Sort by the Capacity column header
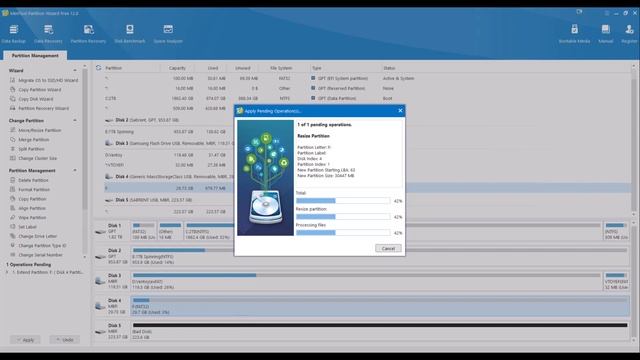This screenshot has width=640, height=360. click(x=177, y=68)
